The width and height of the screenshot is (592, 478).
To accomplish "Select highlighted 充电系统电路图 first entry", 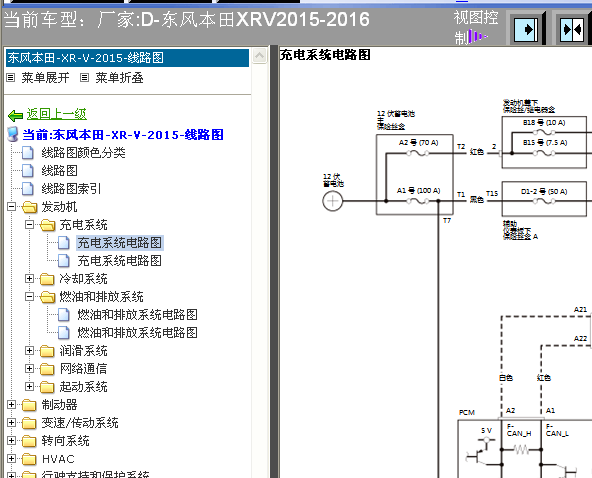I will coord(120,243).
